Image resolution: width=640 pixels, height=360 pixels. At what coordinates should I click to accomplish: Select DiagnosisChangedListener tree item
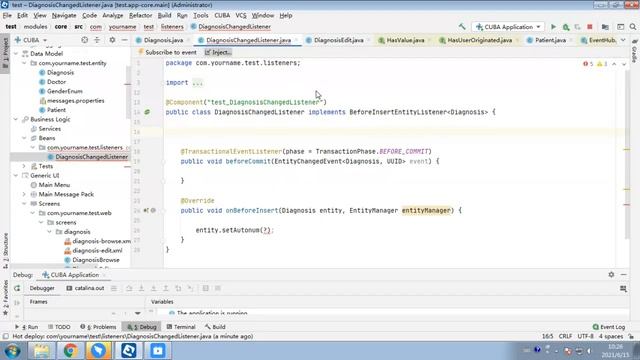(91, 157)
